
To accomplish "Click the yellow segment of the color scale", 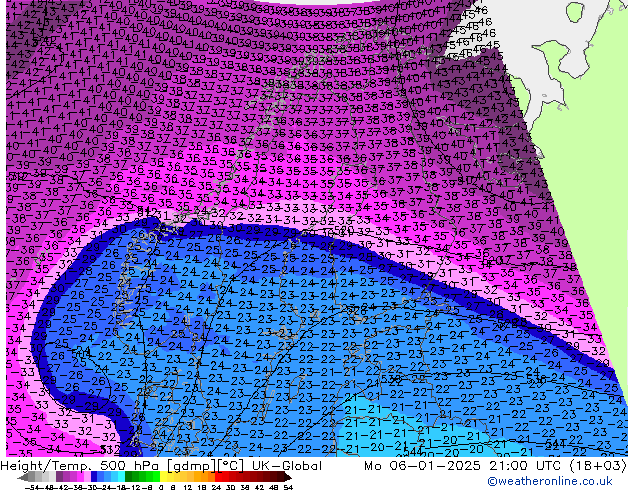I will tap(163, 477).
